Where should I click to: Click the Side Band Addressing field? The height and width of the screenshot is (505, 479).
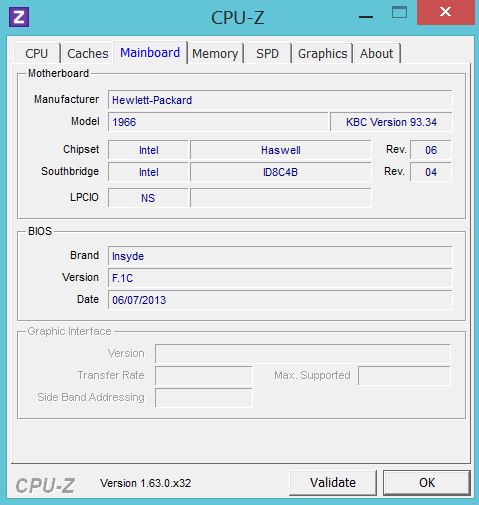coord(204,398)
